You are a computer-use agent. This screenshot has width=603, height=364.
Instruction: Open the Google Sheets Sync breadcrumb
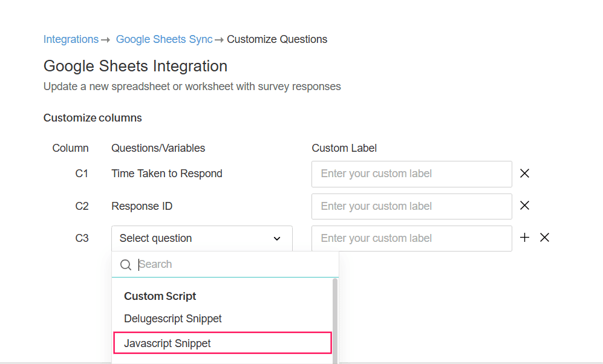(x=164, y=39)
